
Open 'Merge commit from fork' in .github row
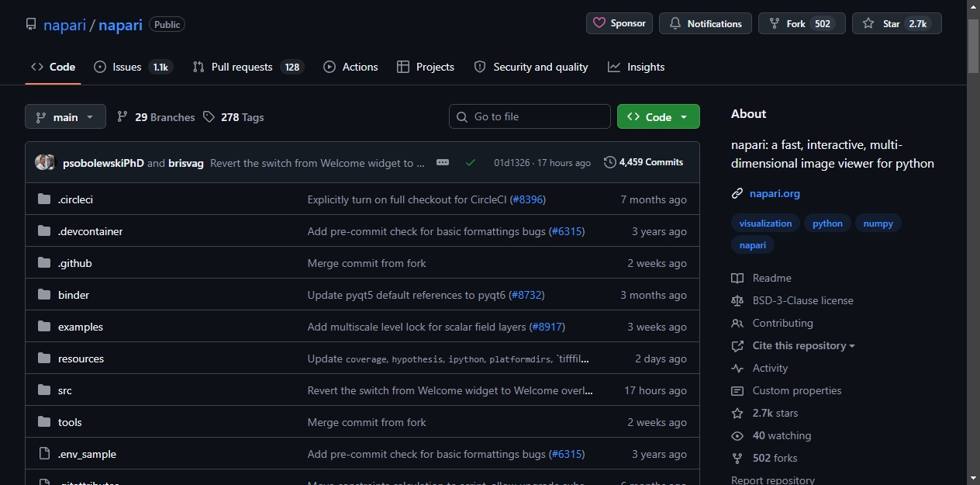click(x=367, y=263)
